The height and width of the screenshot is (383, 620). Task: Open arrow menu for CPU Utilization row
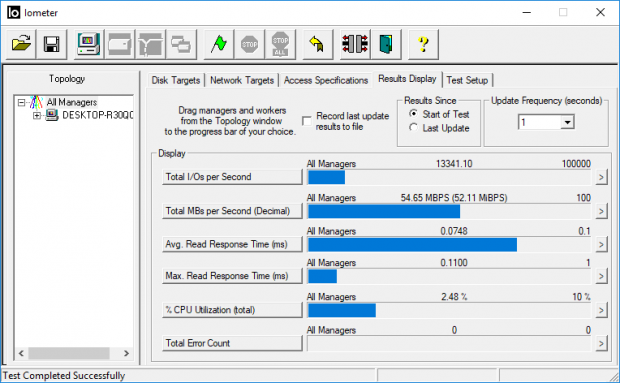pos(601,310)
